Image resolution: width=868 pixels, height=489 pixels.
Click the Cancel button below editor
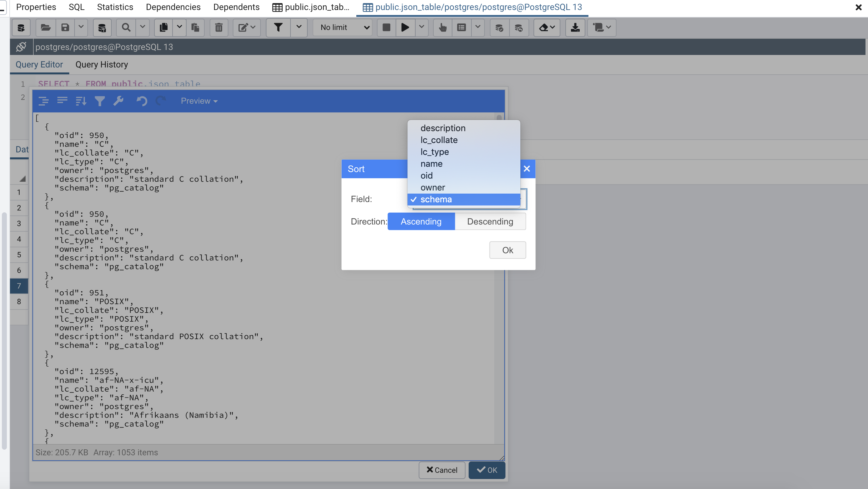click(x=442, y=470)
